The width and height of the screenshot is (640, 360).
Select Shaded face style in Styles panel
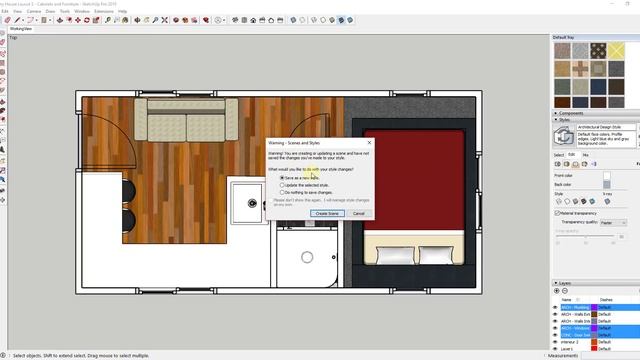[x=576, y=201]
